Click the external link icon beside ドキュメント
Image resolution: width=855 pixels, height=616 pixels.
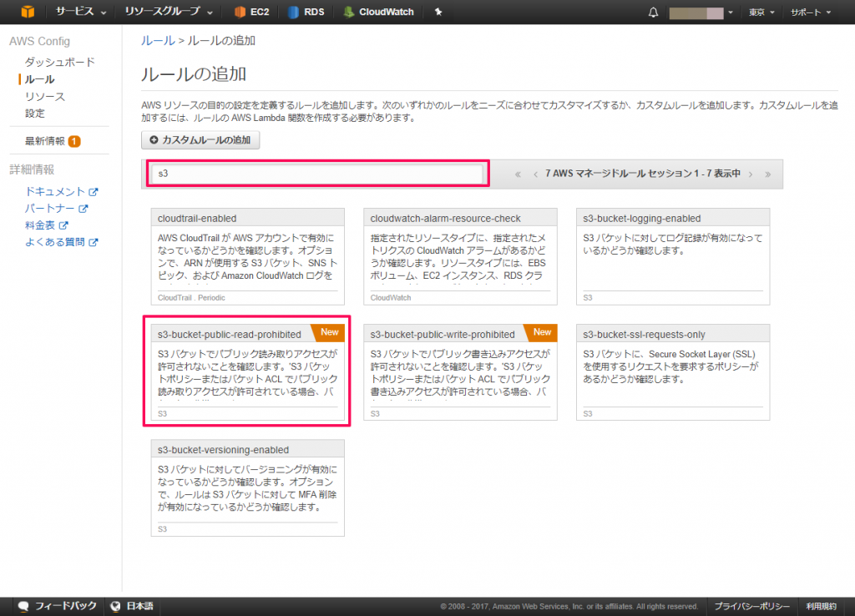94,192
